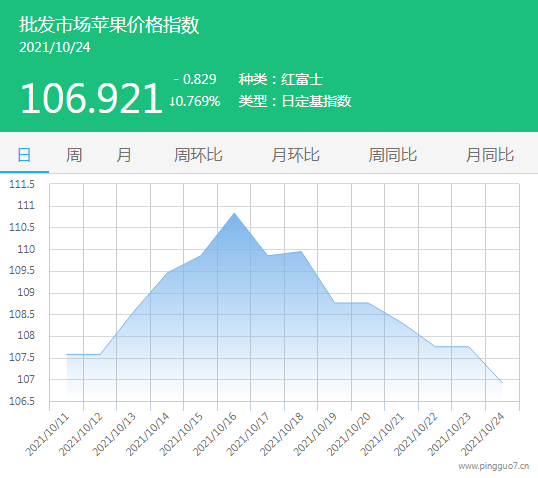This screenshot has height=478, width=538.
Task: Select the 月同比 monthly year-over-year tab
Action: point(490,155)
